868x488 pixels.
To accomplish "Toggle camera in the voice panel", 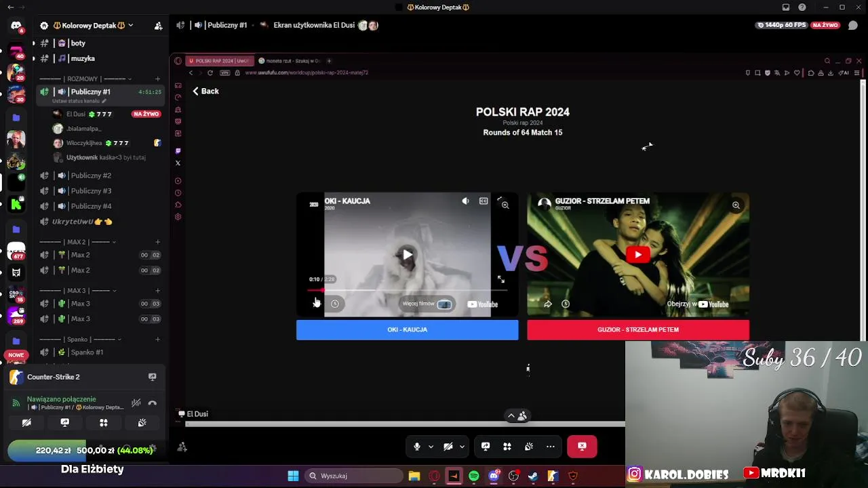I will (26, 422).
